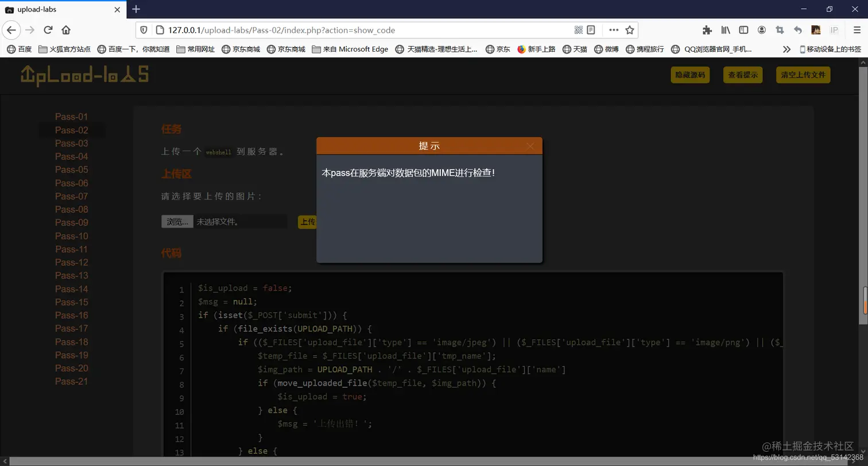Click the QR code icon in address bar
The width and height of the screenshot is (868, 466).
578,30
